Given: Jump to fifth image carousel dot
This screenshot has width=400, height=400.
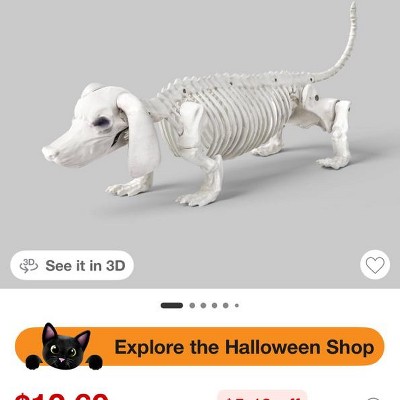Looking at the screenshot, I should [x=226, y=305].
